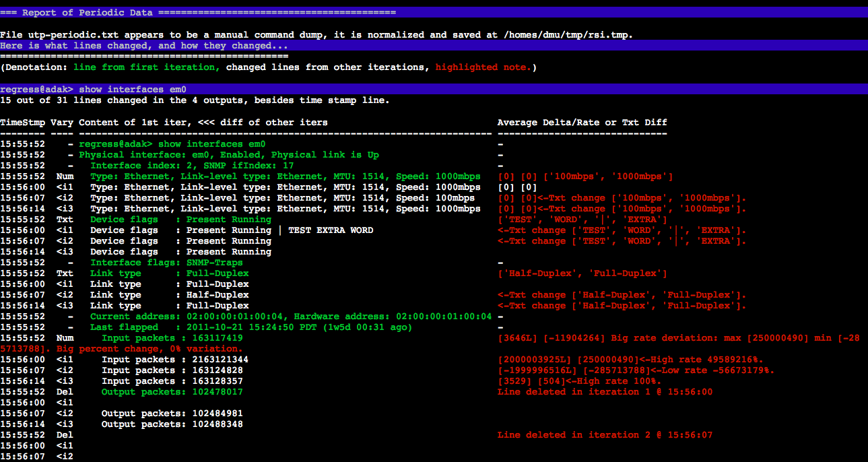Click the '15 out of 31 lines changed' summary
868x462 pixels.
(x=195, y=100)
